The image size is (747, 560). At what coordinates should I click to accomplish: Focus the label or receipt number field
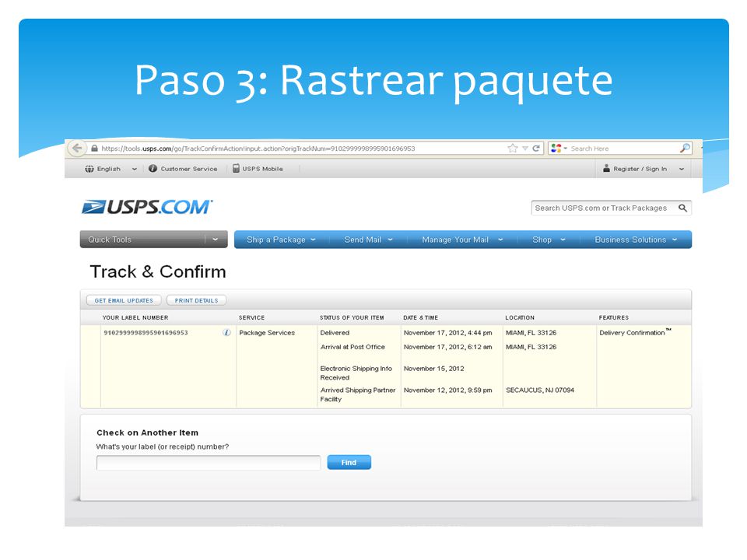click(x=209, y=462)
